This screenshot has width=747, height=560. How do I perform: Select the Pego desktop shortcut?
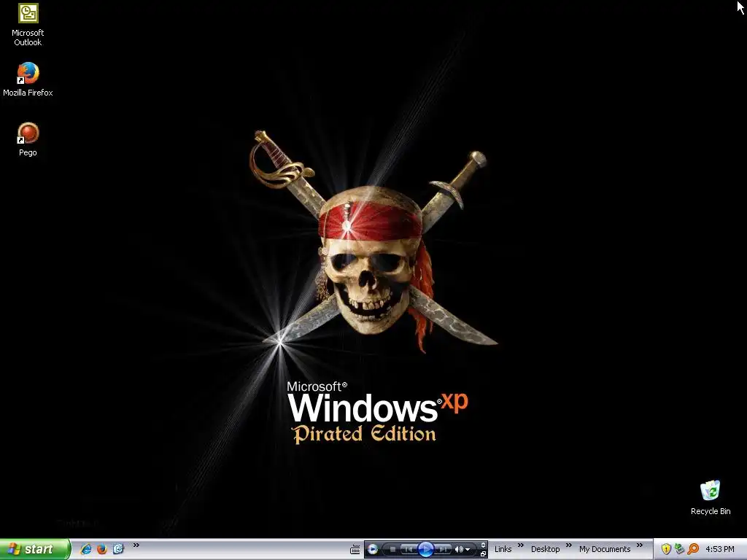pyautogui.click(x=28, y=139)
